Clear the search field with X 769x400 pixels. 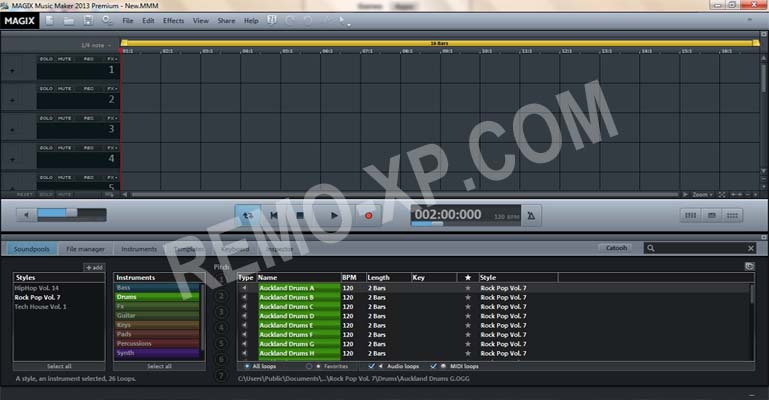(x=750, y=248)
